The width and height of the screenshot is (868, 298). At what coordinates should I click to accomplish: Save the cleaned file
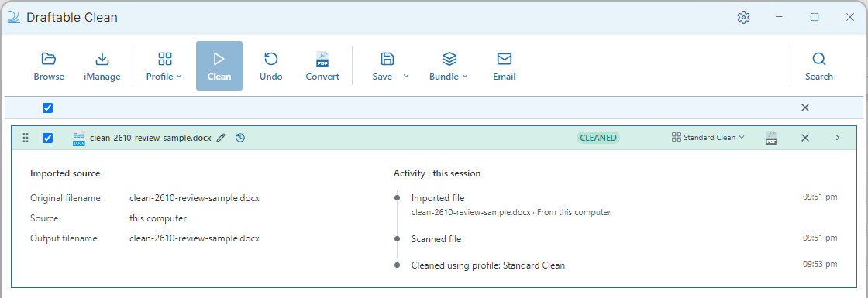click(x=383, y=67)
